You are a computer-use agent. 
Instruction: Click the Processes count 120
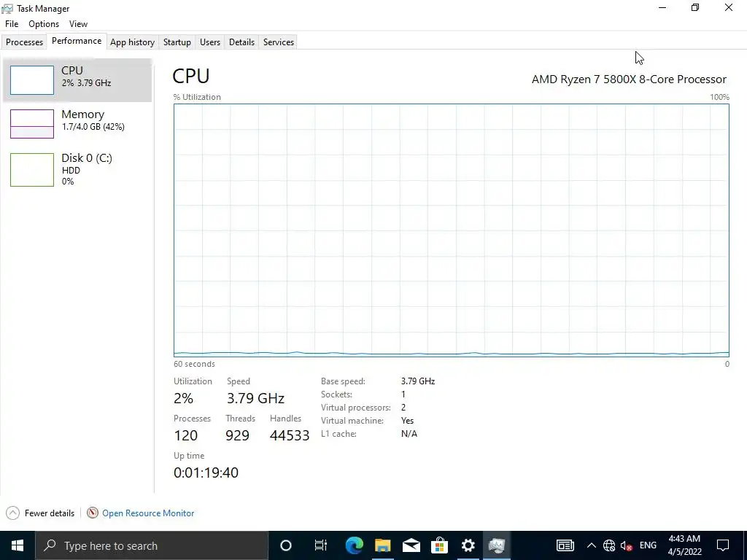186,435
